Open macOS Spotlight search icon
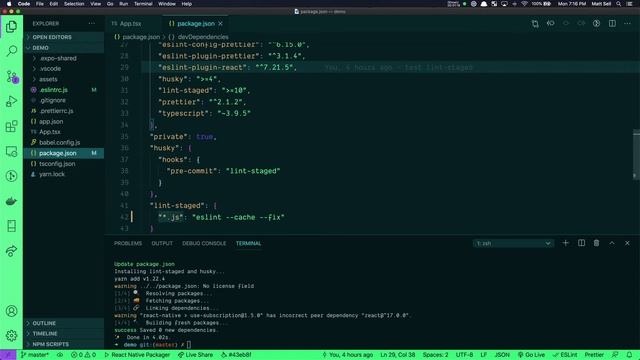 [618, 4]
